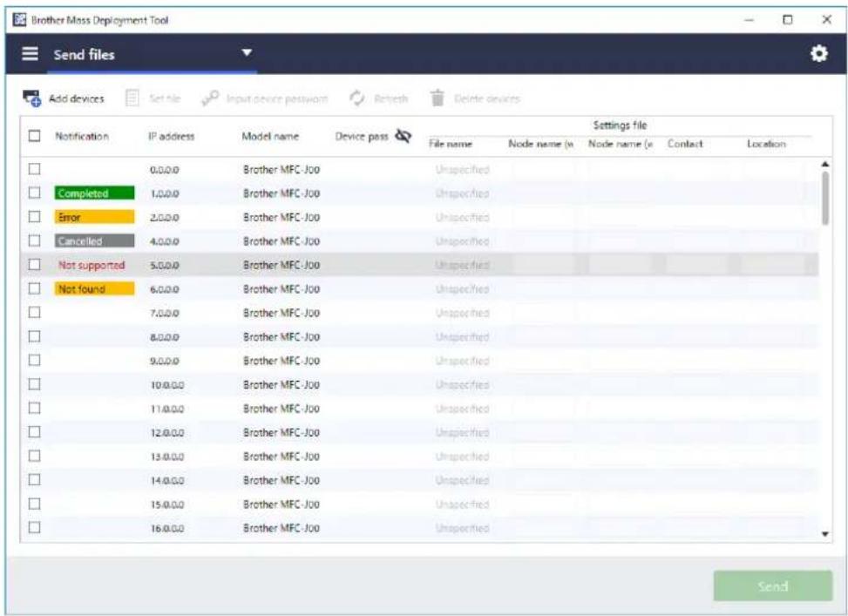Sort by the Model name column header
848x616 pixels.
coord(270,136)
